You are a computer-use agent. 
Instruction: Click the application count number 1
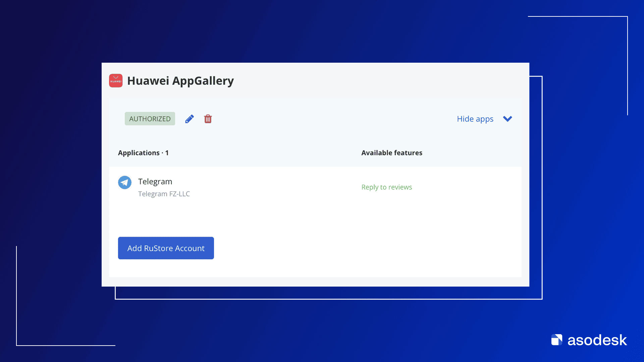(x=167, y=153)
